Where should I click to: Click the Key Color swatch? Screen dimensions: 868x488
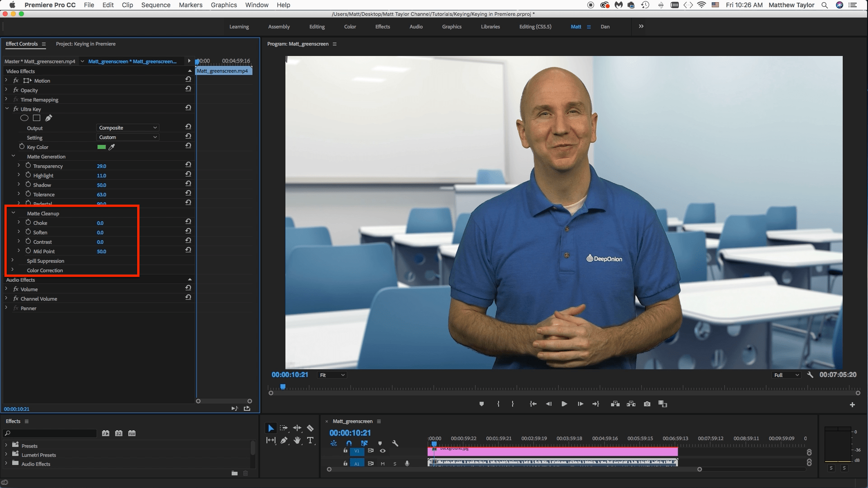click(102, 147)
